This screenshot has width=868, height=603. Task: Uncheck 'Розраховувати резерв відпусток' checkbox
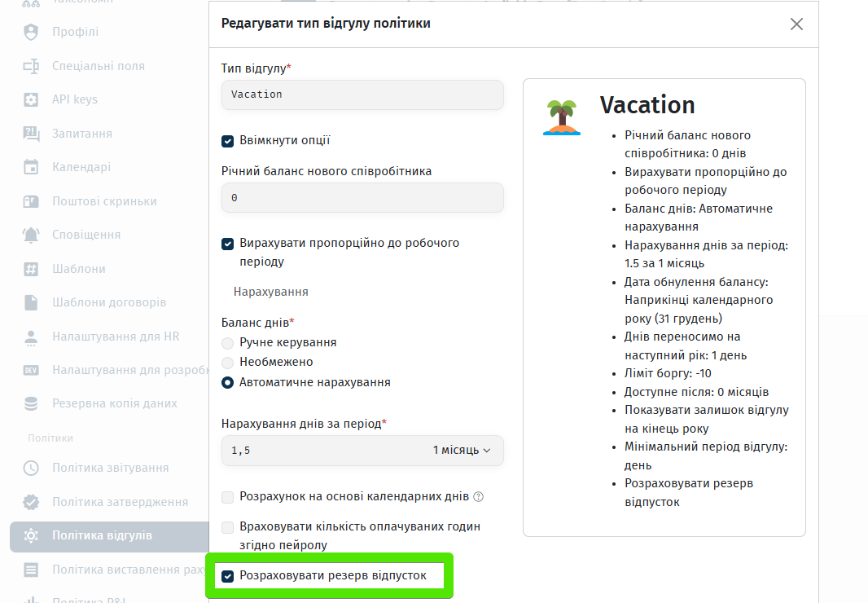pyautogui.click(x=228, y=576)
